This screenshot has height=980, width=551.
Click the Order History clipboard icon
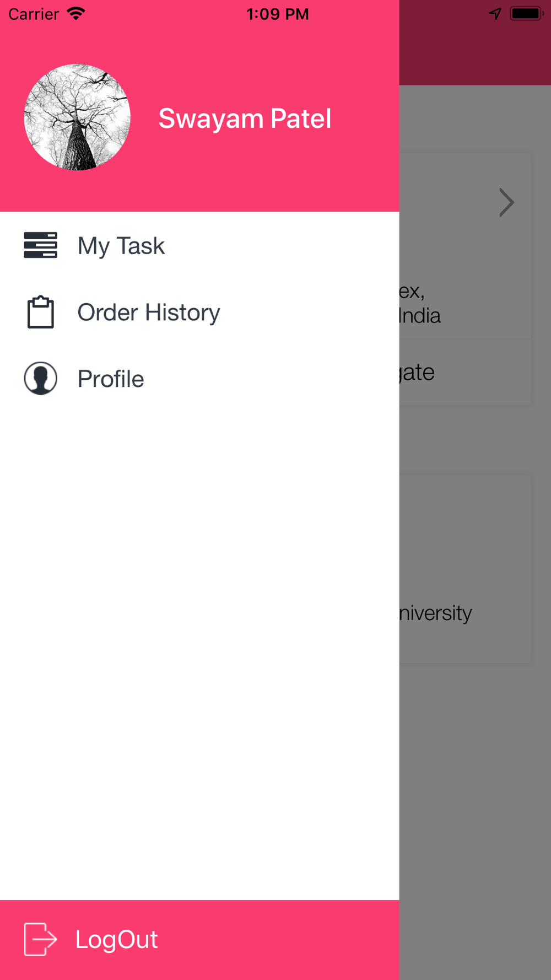pyautogui.click(x=41, y=312)
